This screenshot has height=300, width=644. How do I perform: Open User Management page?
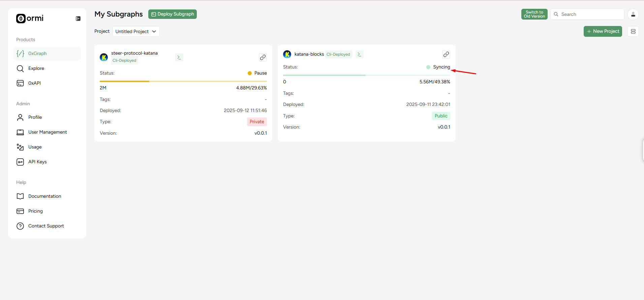(47, 132)
